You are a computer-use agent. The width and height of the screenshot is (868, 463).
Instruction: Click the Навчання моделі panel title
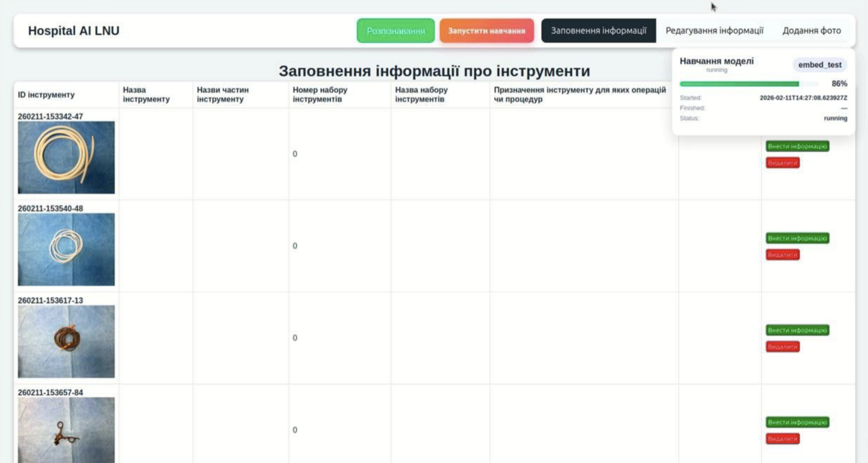(717, 61)
